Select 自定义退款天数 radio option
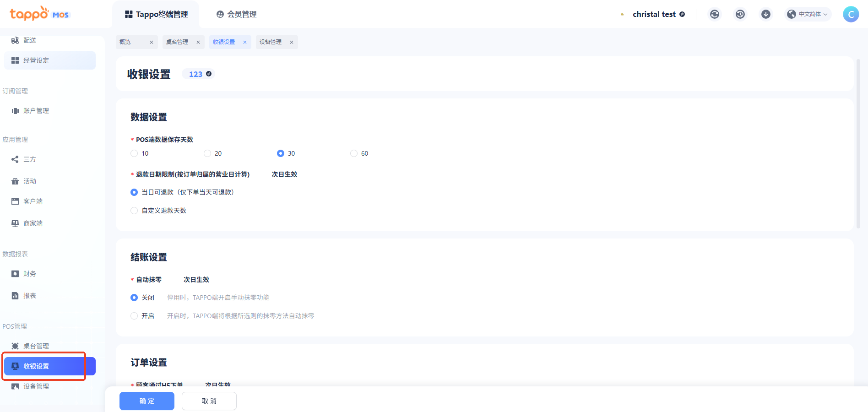This screenshot has width=868, height=412. (134, 211)
